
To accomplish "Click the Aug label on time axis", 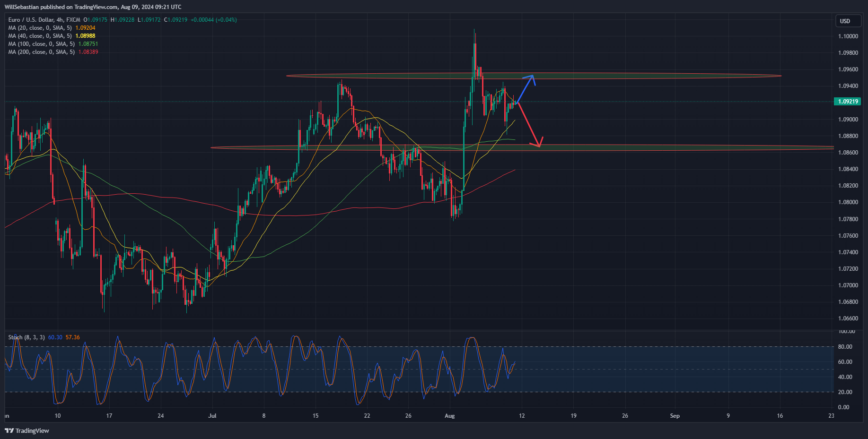I will click(450, 416).
